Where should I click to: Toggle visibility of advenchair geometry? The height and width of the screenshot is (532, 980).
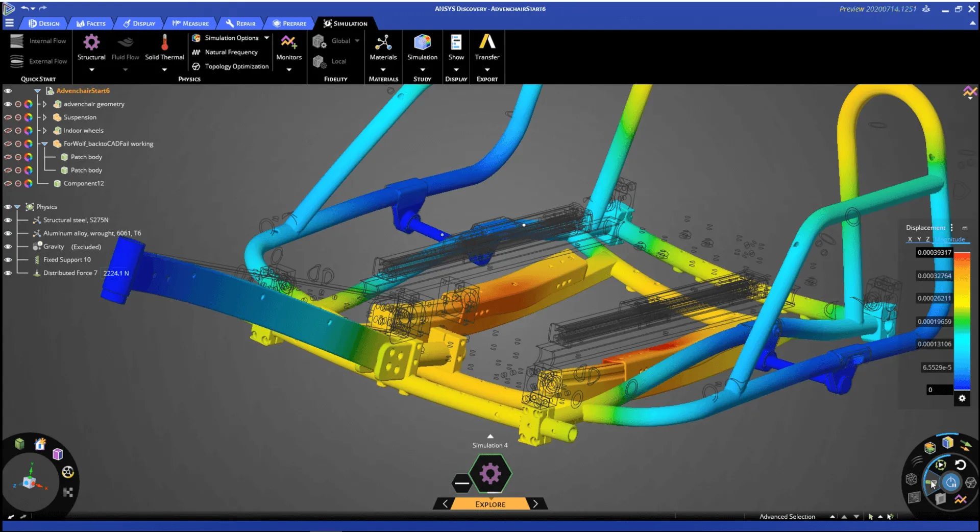[8, 104]
